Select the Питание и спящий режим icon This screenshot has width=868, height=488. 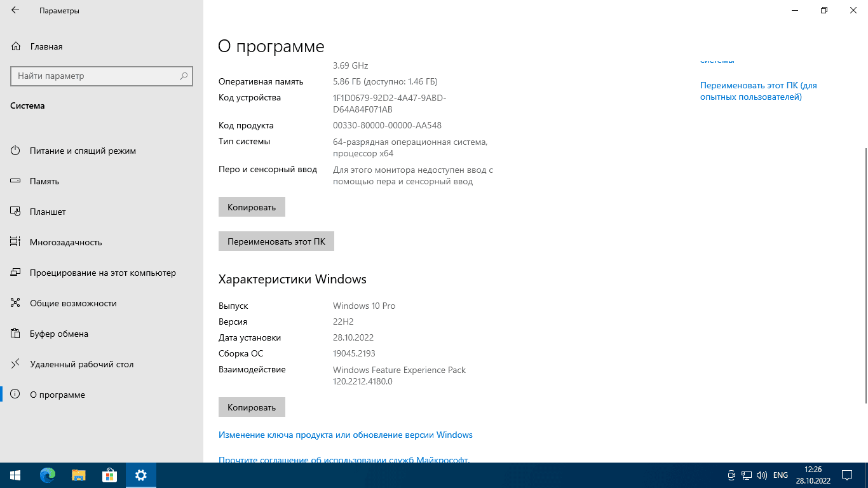pyautogui.click(x=16, y=151)
